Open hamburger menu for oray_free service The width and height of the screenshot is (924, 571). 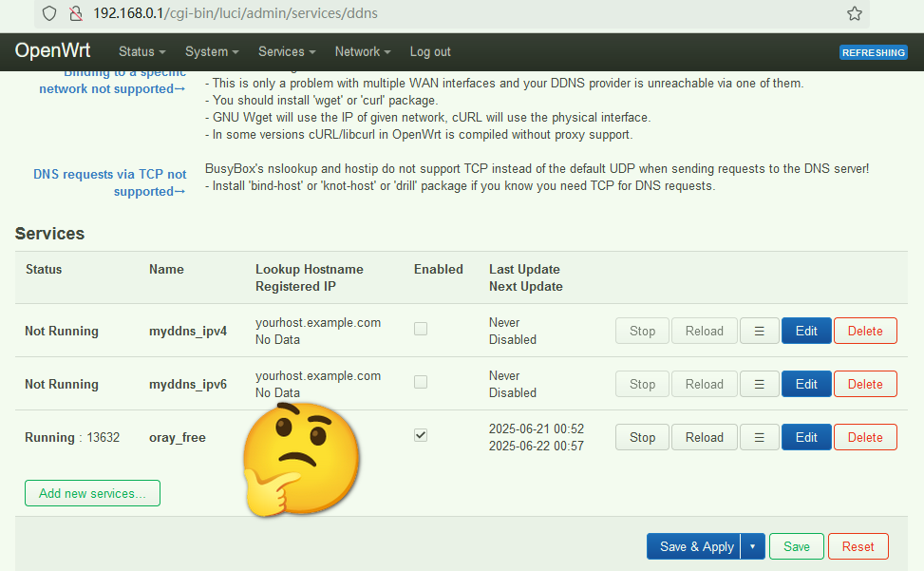759,437
